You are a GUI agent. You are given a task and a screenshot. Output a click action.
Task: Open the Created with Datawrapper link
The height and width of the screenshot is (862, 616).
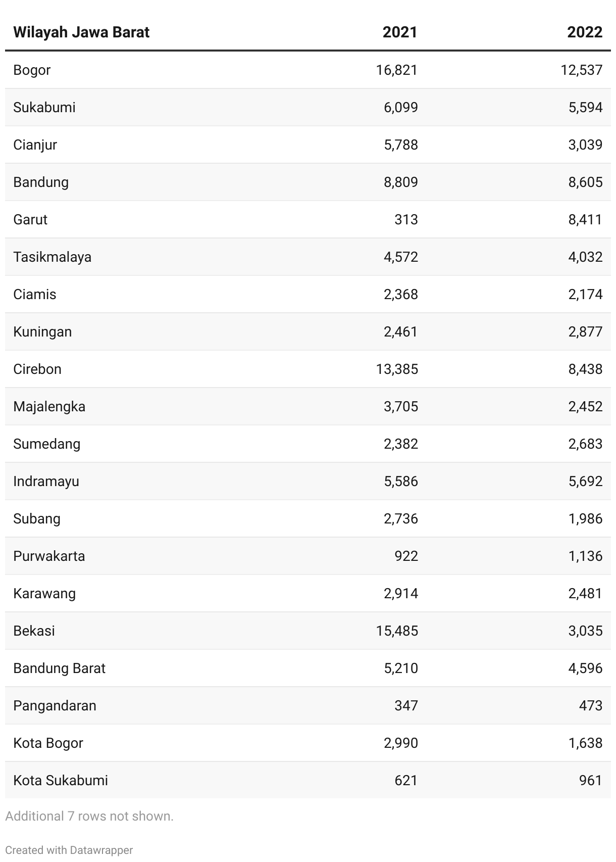69,850
